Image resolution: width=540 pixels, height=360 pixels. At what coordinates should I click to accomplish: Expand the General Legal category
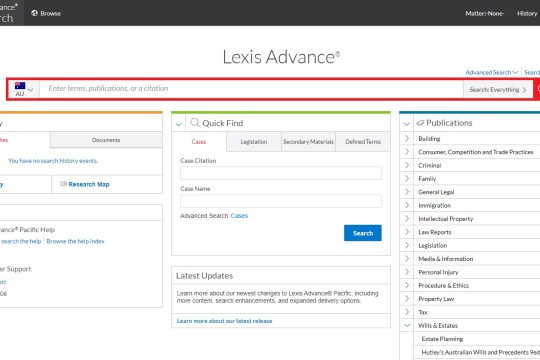tap(407, 192)
